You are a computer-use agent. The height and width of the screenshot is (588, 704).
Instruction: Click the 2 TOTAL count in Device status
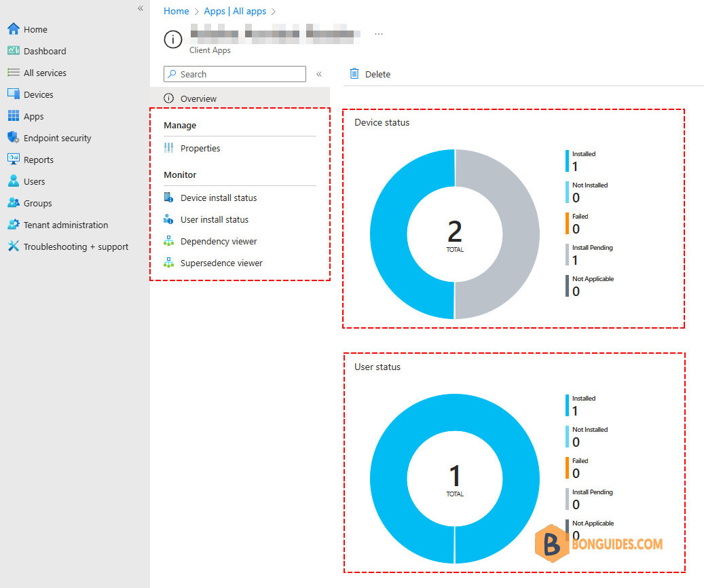click(x=455, y=236)
